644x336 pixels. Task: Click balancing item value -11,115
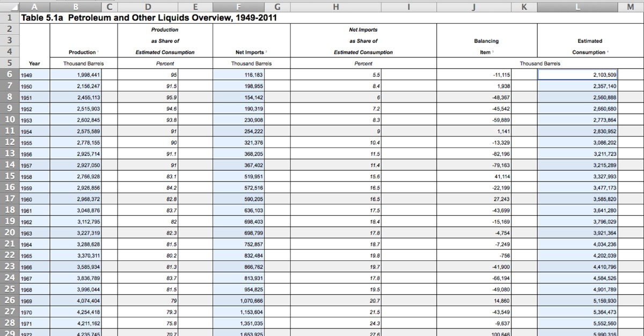pos(474,75)
